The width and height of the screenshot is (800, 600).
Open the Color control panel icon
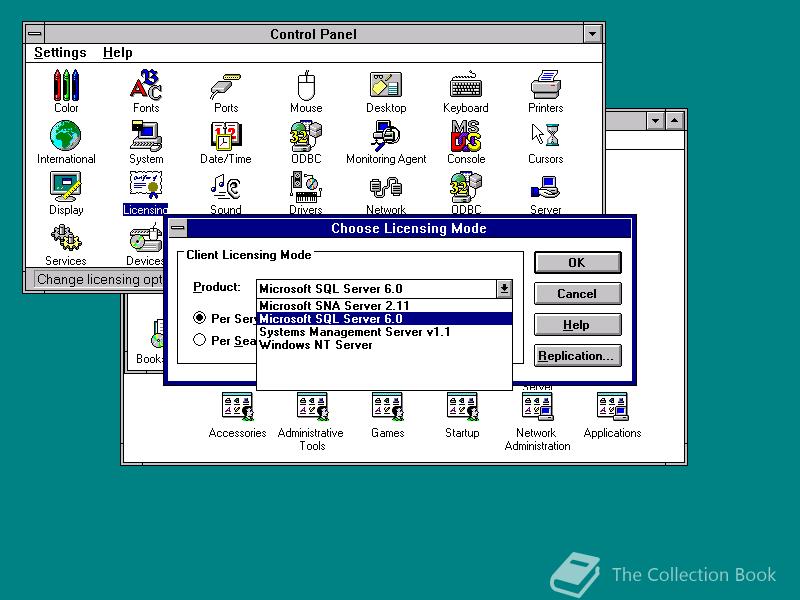pos(66,92)
